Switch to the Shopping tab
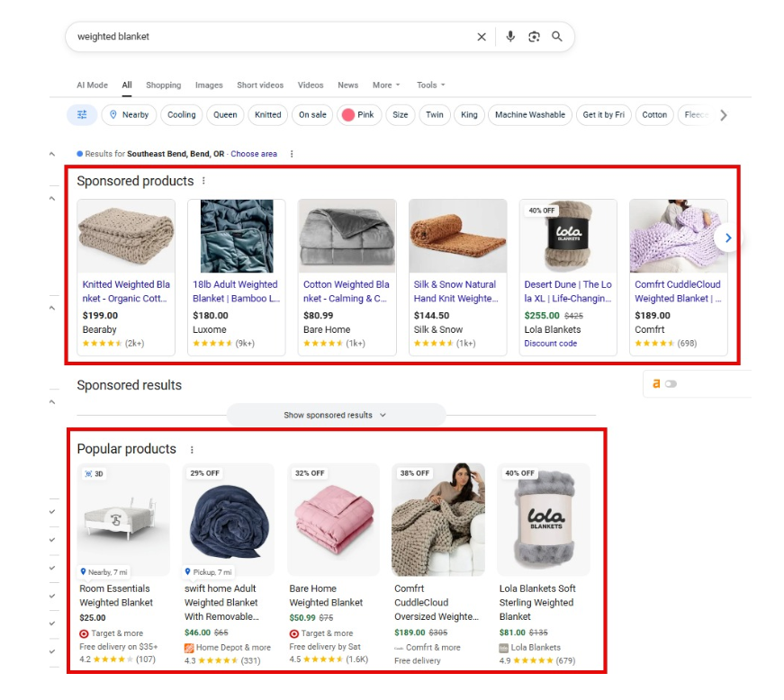Screen dimensions: 784x700 pyautogui.click(x=163, y=85)
